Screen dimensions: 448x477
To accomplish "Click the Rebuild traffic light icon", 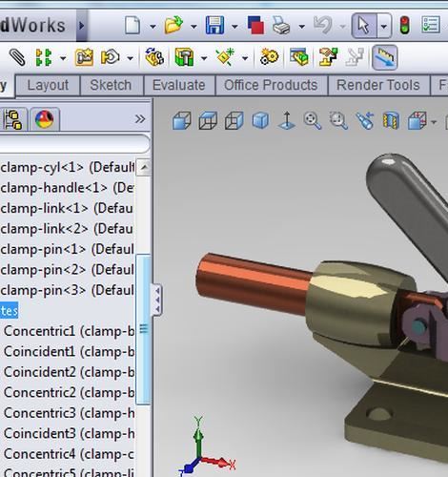I will click(x=404, y=26).
